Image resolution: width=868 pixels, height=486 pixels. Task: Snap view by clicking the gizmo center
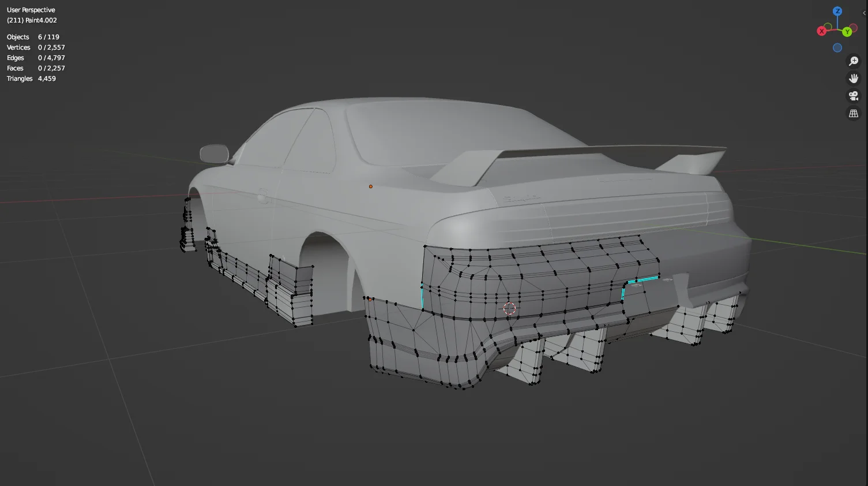coord(837,29)
